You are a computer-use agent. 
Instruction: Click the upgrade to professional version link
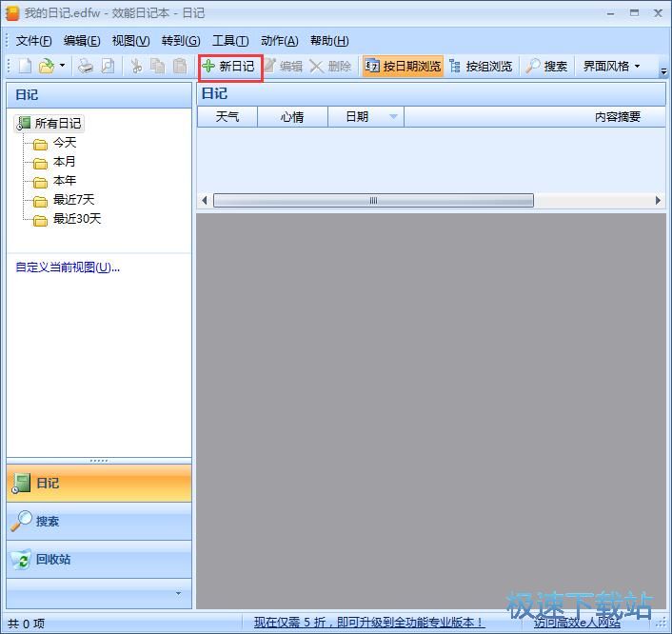point(369,623)
